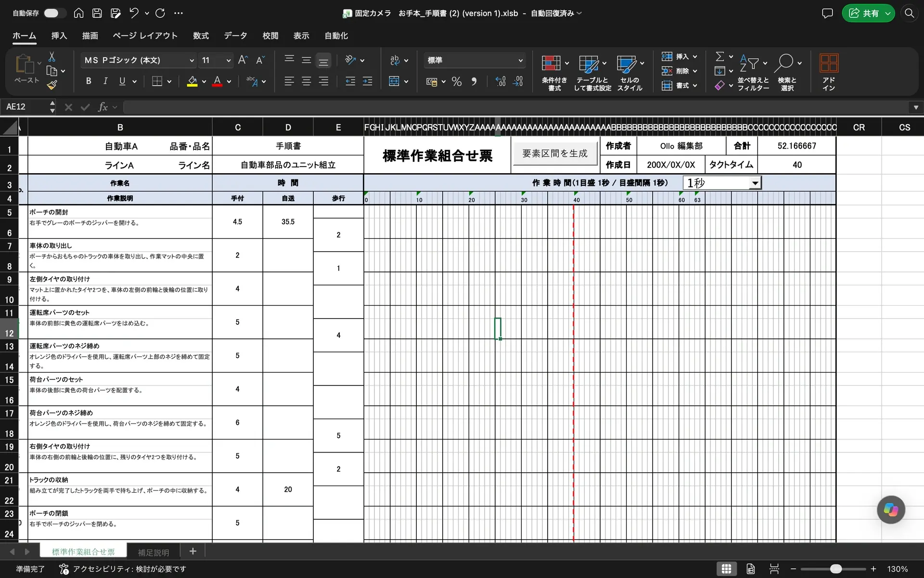Click the Name Box showing AE12
Screen dimensions: 924x578
coord(25,107)
